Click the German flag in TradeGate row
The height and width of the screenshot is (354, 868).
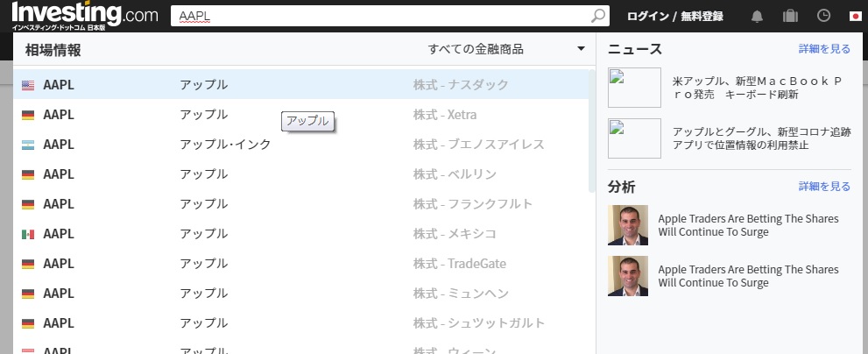[x=28, y=265]
